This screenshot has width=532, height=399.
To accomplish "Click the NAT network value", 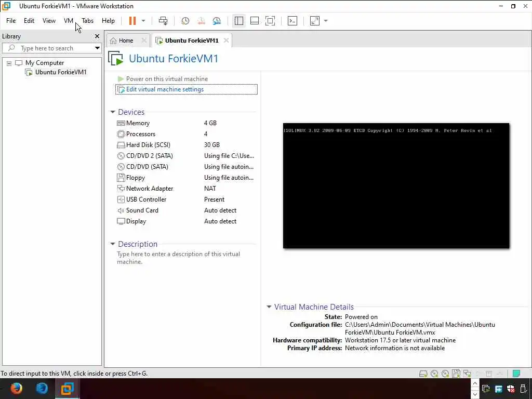I will click(210, 188).
